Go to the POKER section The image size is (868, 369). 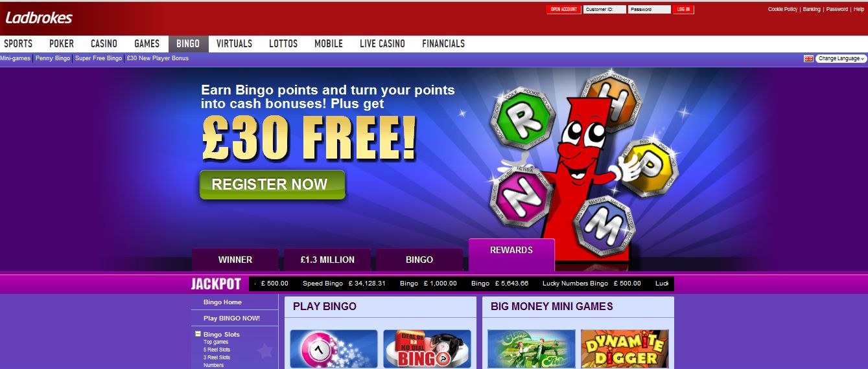coord(62,43)
